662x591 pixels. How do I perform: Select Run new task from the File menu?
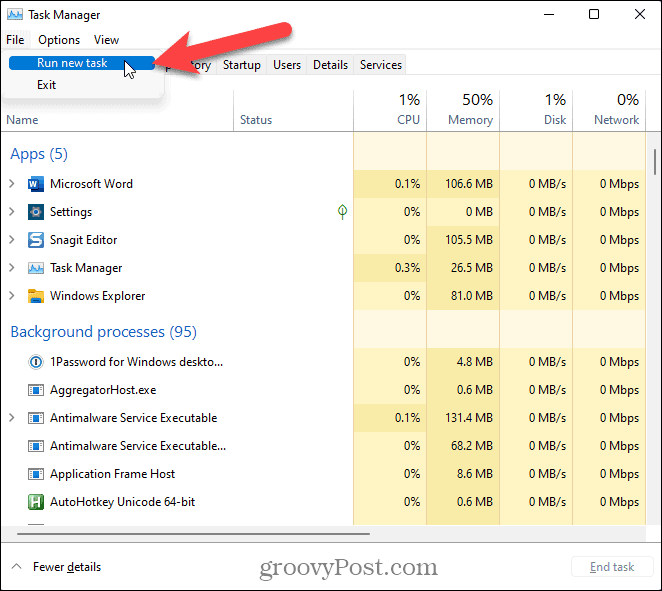[x=82, y=63]
